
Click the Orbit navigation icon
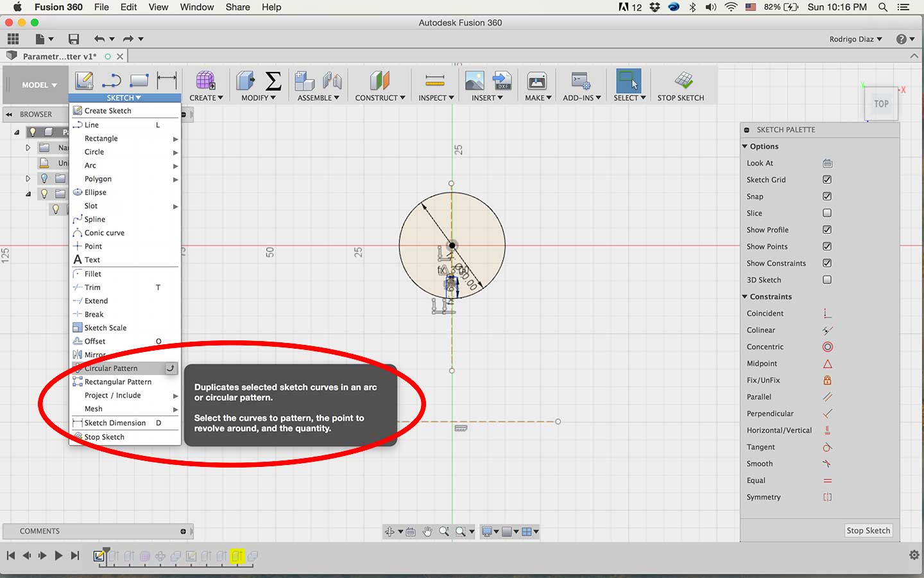tap(389, 532)
